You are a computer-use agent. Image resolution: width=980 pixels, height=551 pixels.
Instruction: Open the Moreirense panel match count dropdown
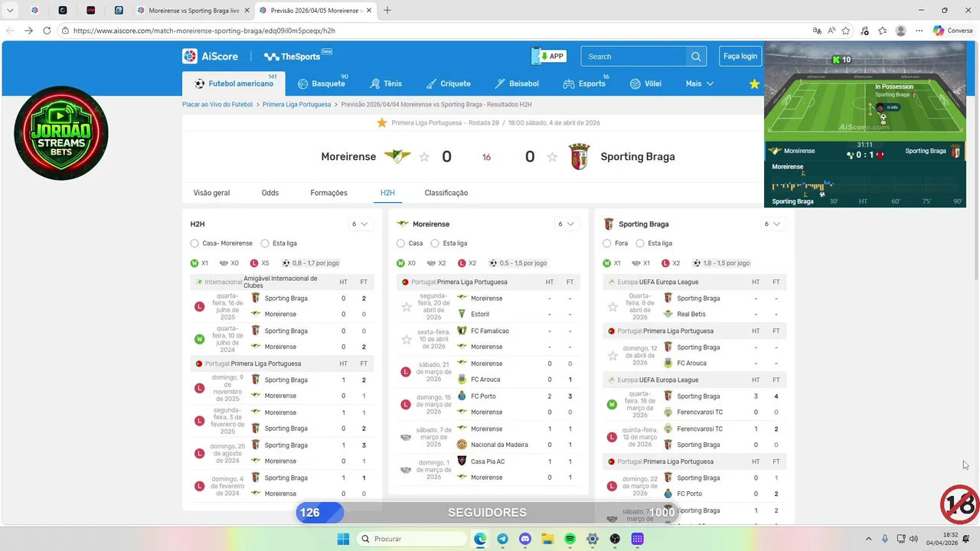pos(567,224)
